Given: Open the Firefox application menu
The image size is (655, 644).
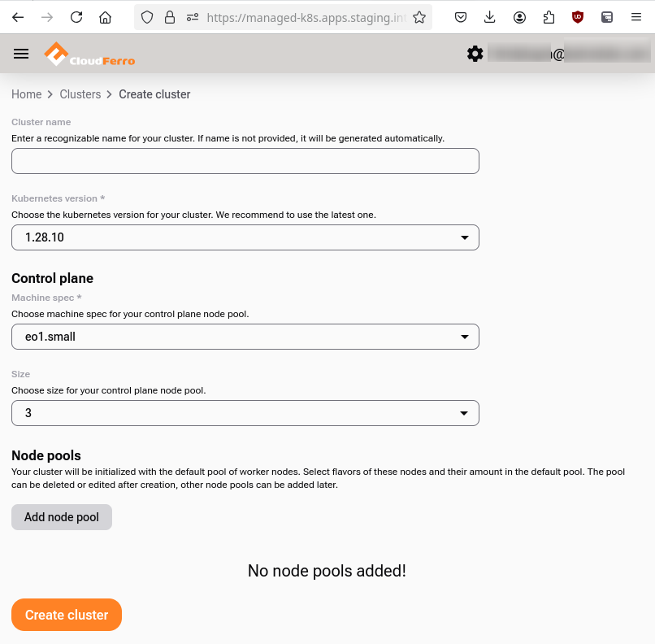Looking at the screenshot, I should pyautogui.click(x=636, y=17).
